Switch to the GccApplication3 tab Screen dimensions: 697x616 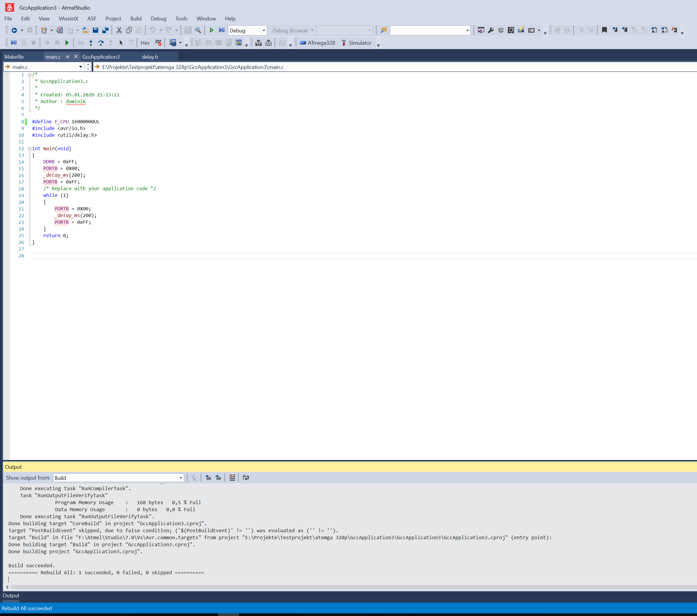coord(101,57)
